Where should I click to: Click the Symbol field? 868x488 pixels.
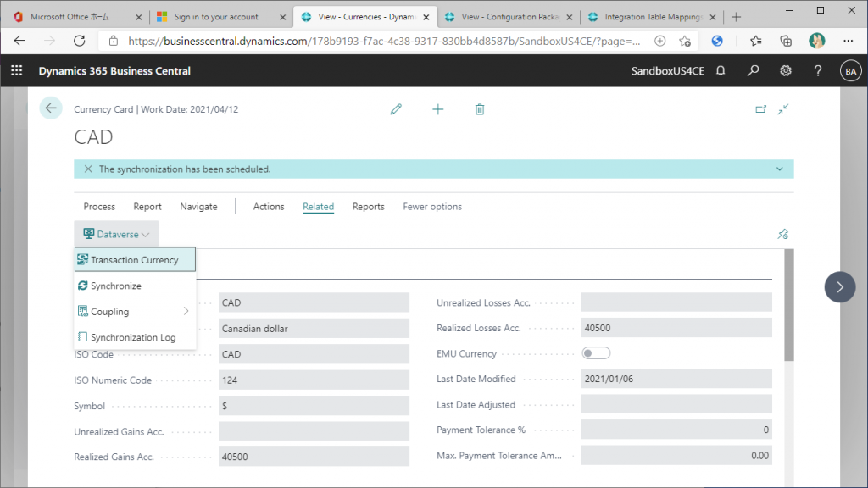(314, 406)
